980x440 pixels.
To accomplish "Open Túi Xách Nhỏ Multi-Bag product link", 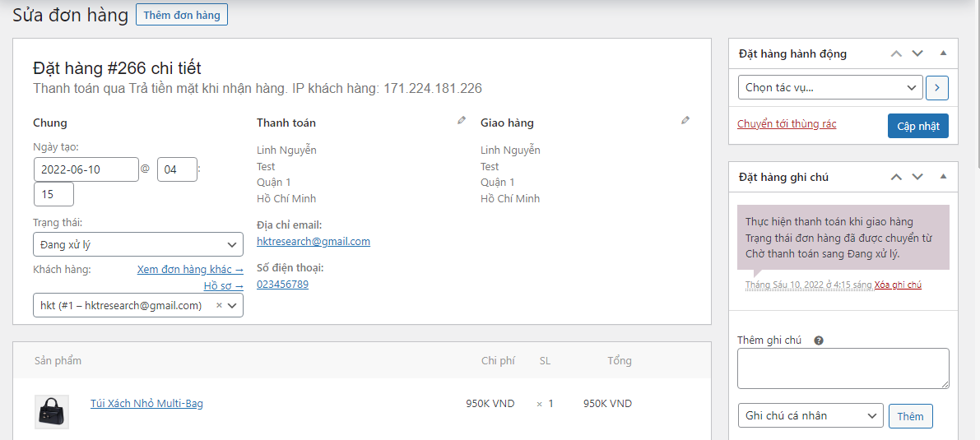I will tap(146, 404).
